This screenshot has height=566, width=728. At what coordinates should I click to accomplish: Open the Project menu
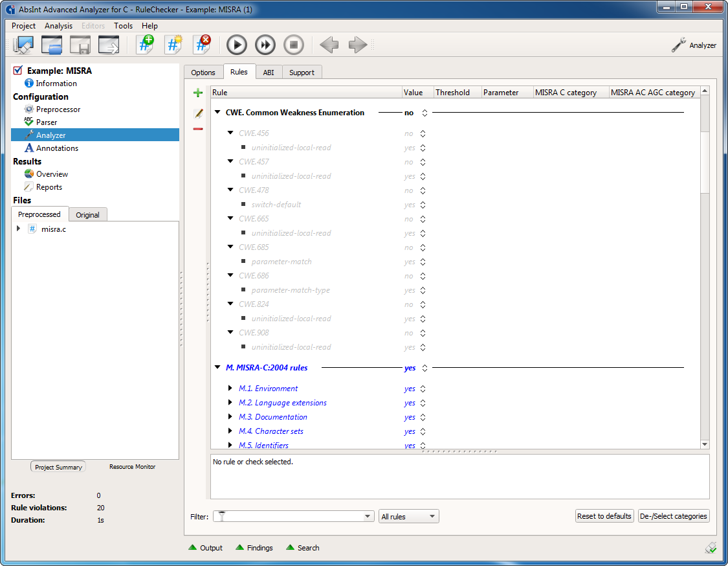coord(23,26)
